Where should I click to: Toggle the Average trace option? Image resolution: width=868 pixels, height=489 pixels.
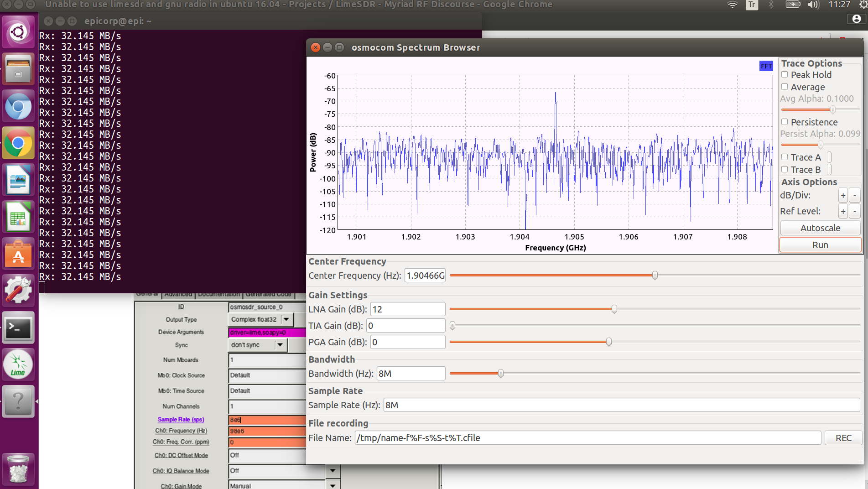click(785, 87)
